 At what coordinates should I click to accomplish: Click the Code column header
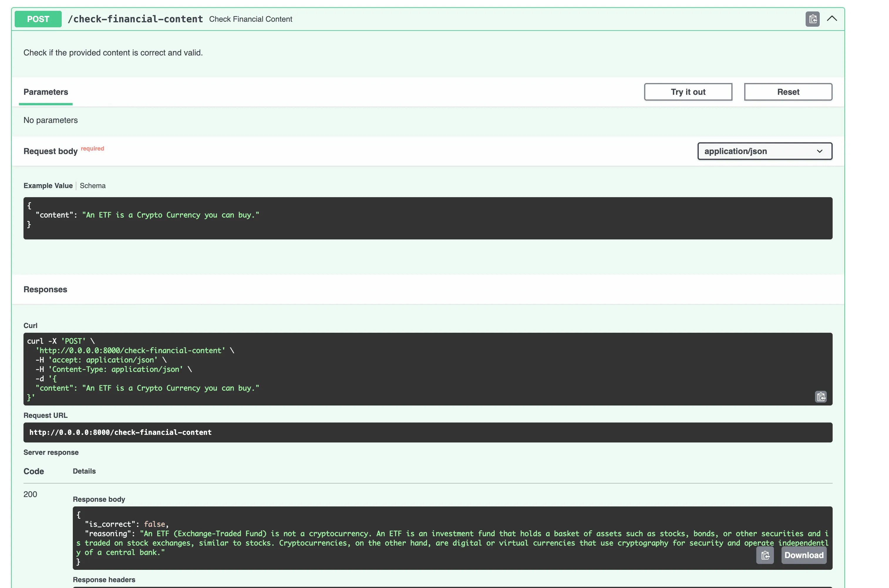tap(34, 472)
